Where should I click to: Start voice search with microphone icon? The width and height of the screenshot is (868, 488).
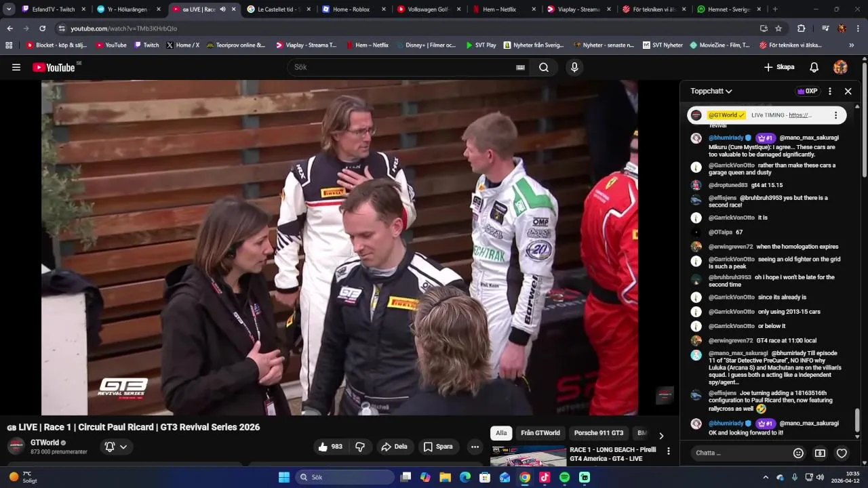574,67
